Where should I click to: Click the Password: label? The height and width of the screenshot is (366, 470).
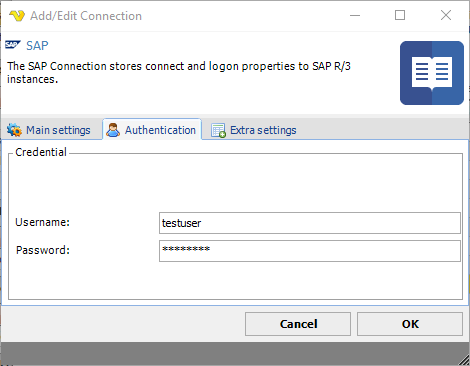(x=43, y=250)
